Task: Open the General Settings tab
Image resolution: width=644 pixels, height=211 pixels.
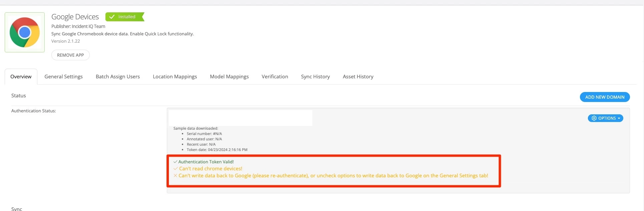Action: point(63,77)
